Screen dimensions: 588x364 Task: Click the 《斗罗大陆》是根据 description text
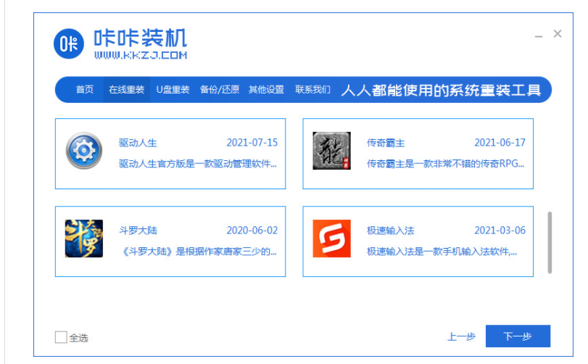click(198, 252)
